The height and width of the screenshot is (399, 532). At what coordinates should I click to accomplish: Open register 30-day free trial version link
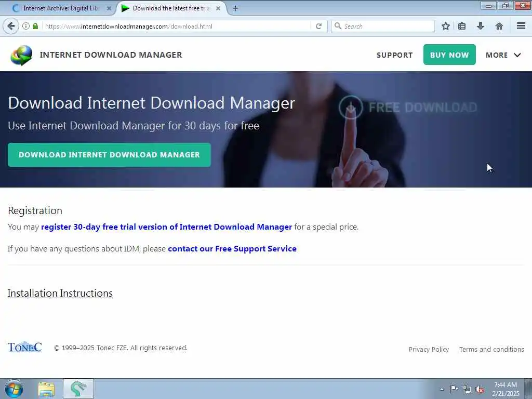(166, 227)
